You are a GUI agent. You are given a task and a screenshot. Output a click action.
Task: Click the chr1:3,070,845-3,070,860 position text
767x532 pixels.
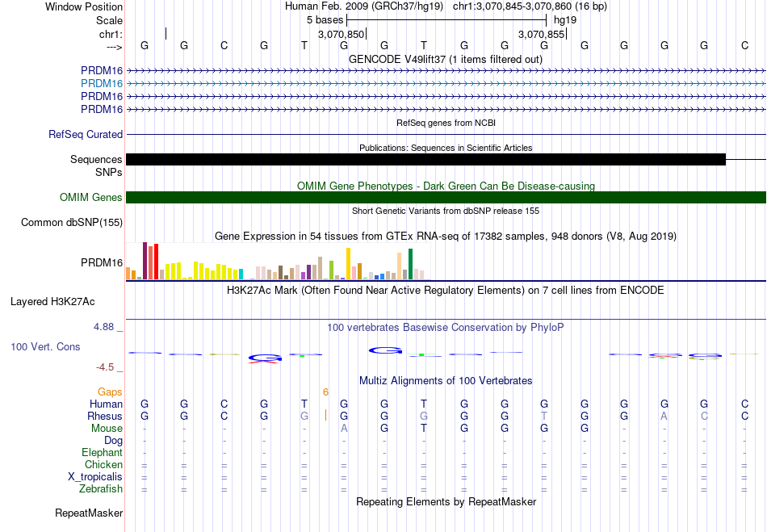pyautogui.click(x=530, y=6)
